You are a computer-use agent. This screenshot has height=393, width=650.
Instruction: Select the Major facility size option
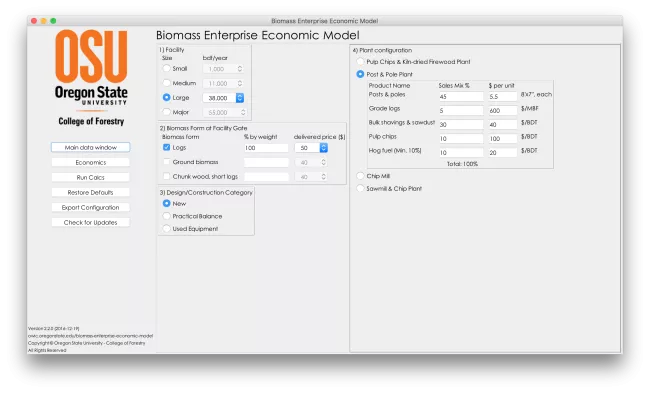click(x=166, y=112)
